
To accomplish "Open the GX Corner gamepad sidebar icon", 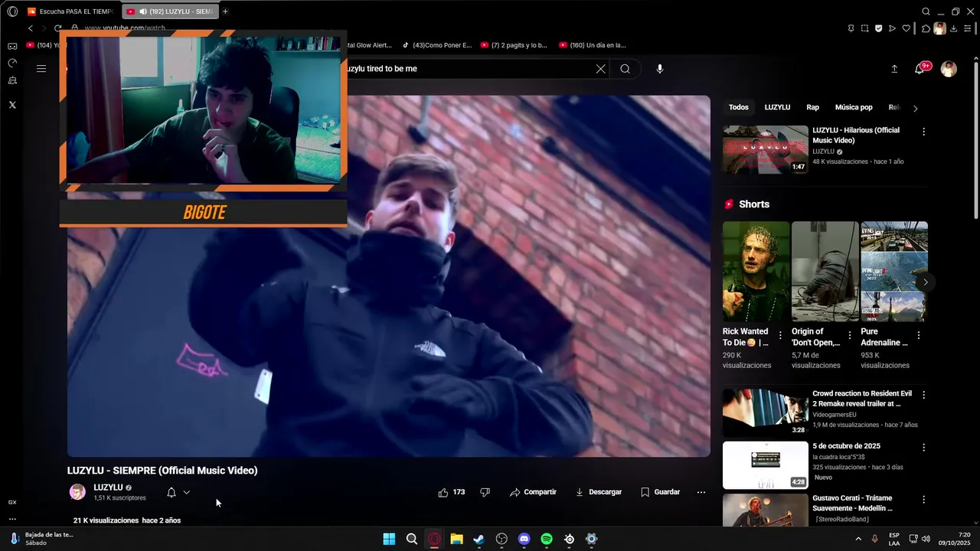I will click(x=12, y=47).
